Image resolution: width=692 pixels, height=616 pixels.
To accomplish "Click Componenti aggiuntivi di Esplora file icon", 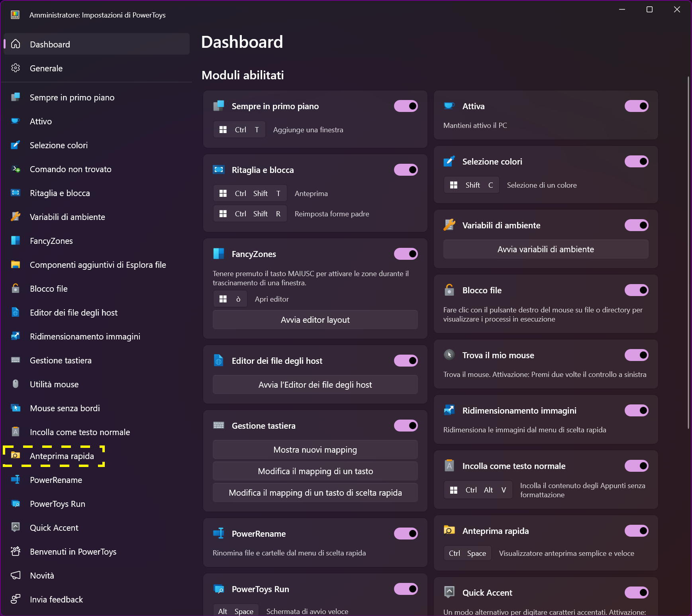I will [16, 265].
